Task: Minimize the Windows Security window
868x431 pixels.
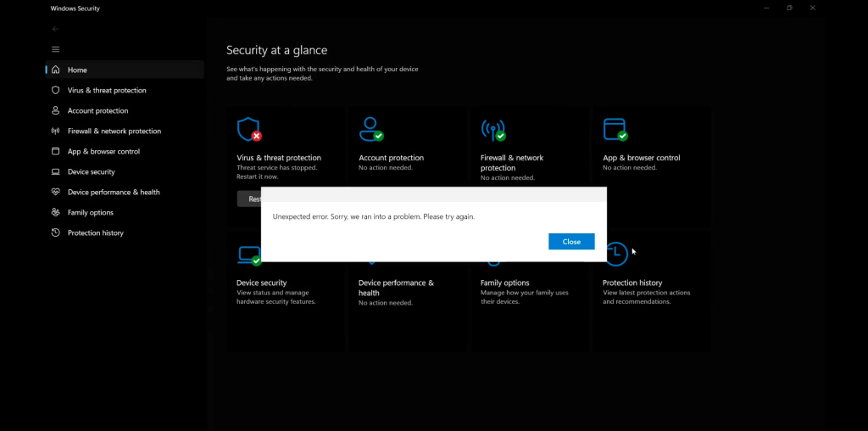Action: click(x=766, y=8)
